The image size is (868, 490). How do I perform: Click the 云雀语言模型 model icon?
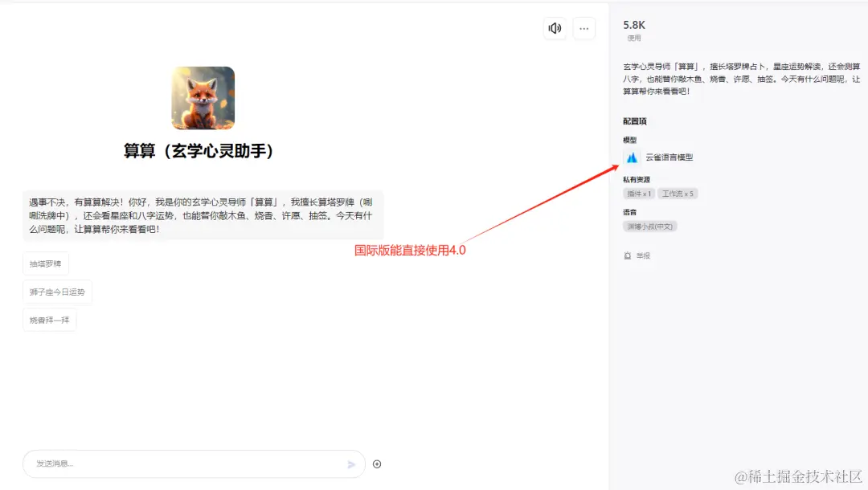(633, 157)
